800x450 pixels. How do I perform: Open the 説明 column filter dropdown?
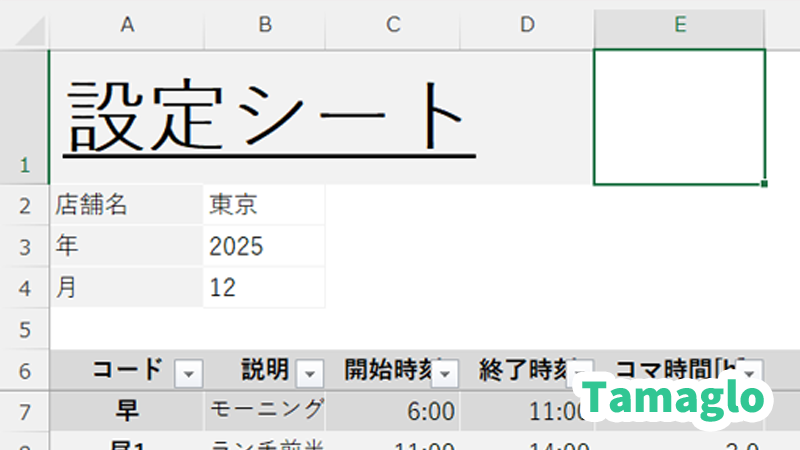click(x=311, y=373)
